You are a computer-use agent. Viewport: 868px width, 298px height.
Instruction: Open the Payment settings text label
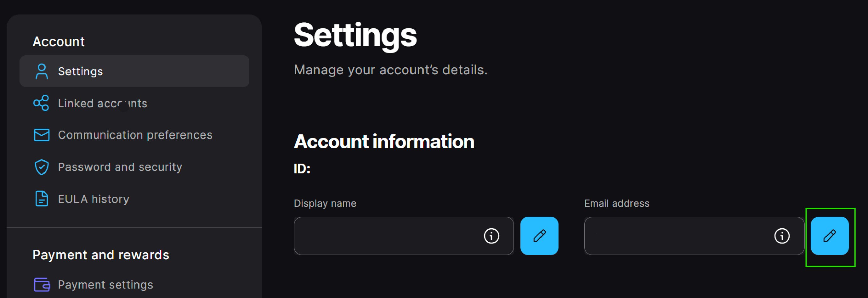pos(105,285)
